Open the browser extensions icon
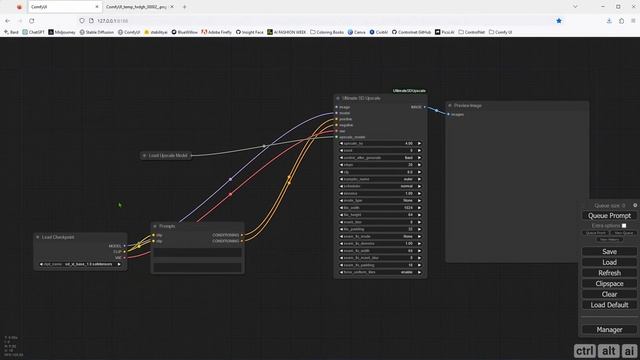This screenshot has height=360, width=640. 621,21
